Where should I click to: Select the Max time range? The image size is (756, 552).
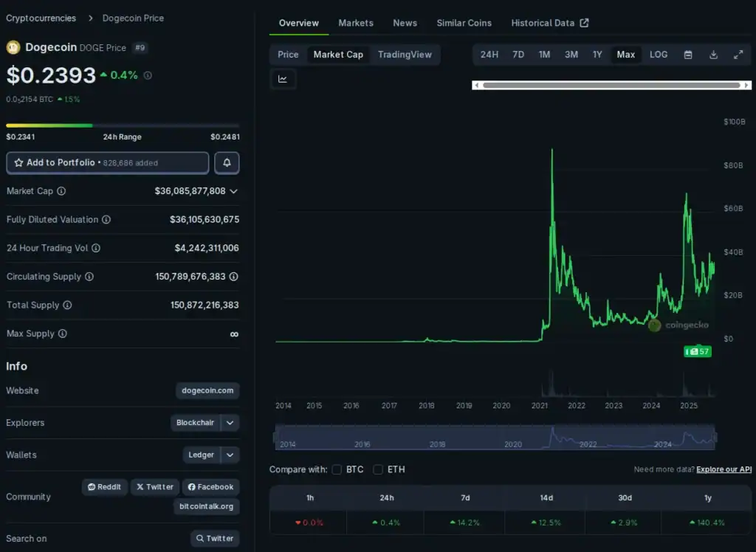(x=626, y=55)
